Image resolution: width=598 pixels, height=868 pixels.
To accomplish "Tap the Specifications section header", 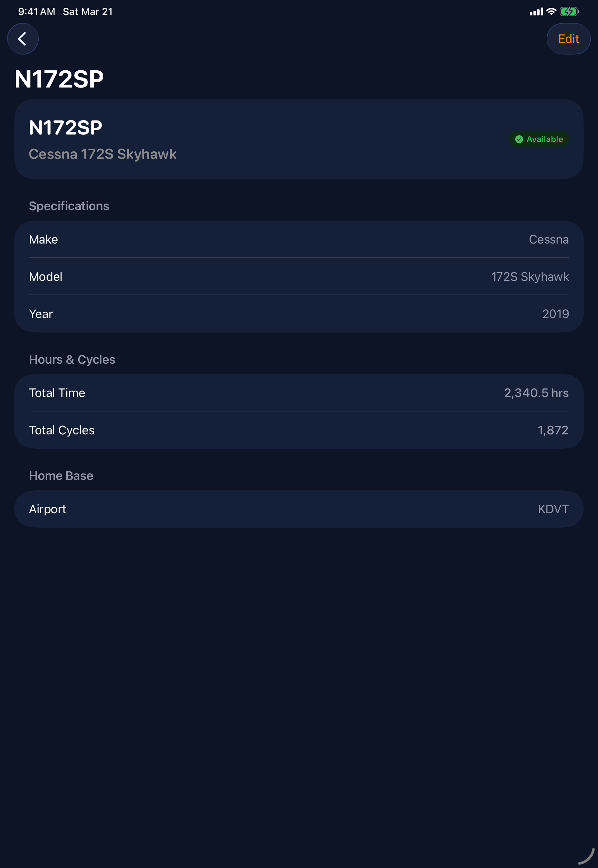I will coord(69,206).
